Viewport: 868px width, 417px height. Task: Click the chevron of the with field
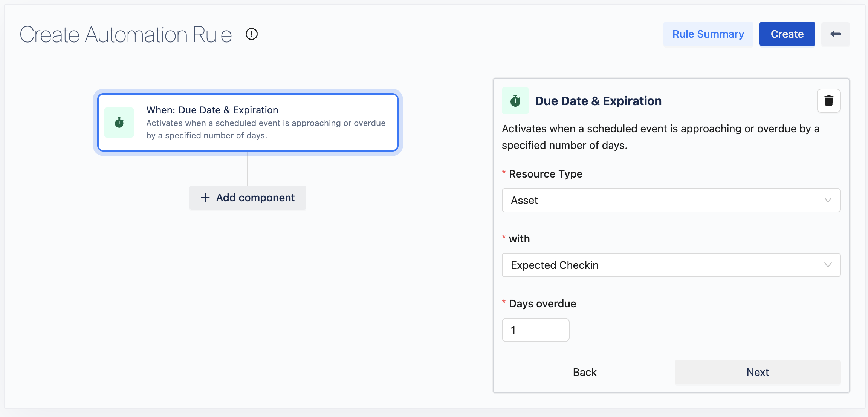828,265
